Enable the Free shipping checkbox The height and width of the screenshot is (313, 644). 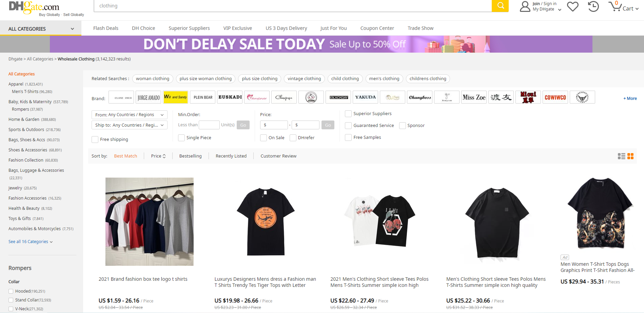[x=95, y=140]
